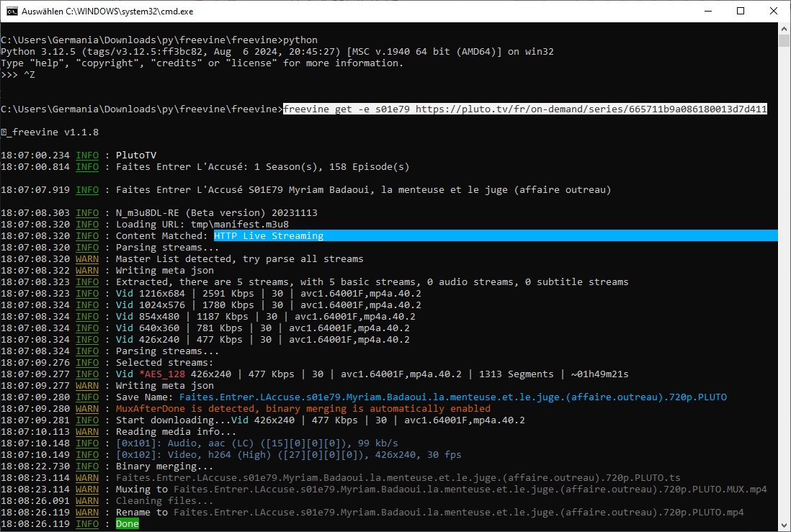Click "N_m3u8DL-RE (Beta version) 20231113" text

pyautogui.click(x=216, y=213)
